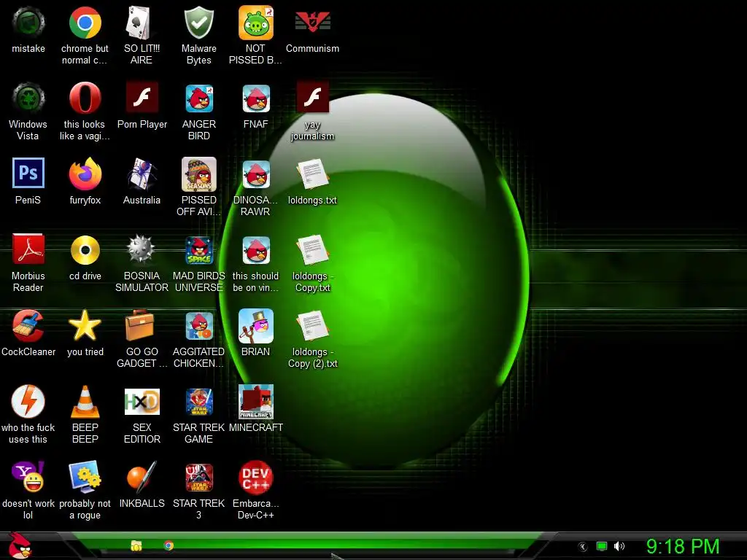The height and width of the screenshot is (560, 747).
Task: Open the VLC cone 'BEEP BEEP' icon
Action: pos(85,402)
